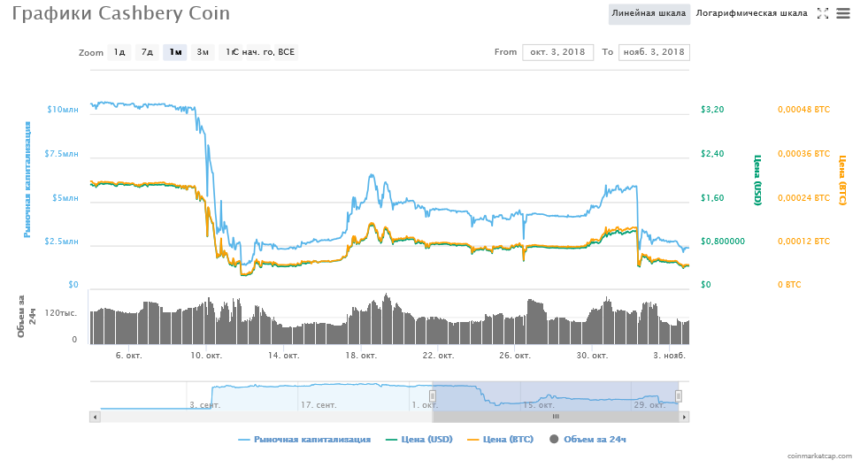Toggle Объем за 24ч legend series
This screenshot has height=468, width=868.
[x=588, y=439]
